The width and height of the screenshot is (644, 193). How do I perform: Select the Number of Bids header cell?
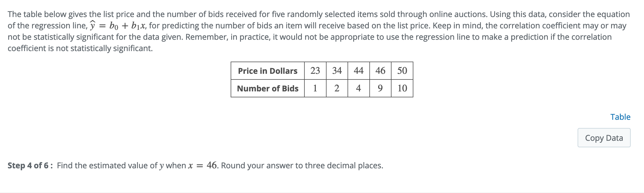(x=268, y=89)
